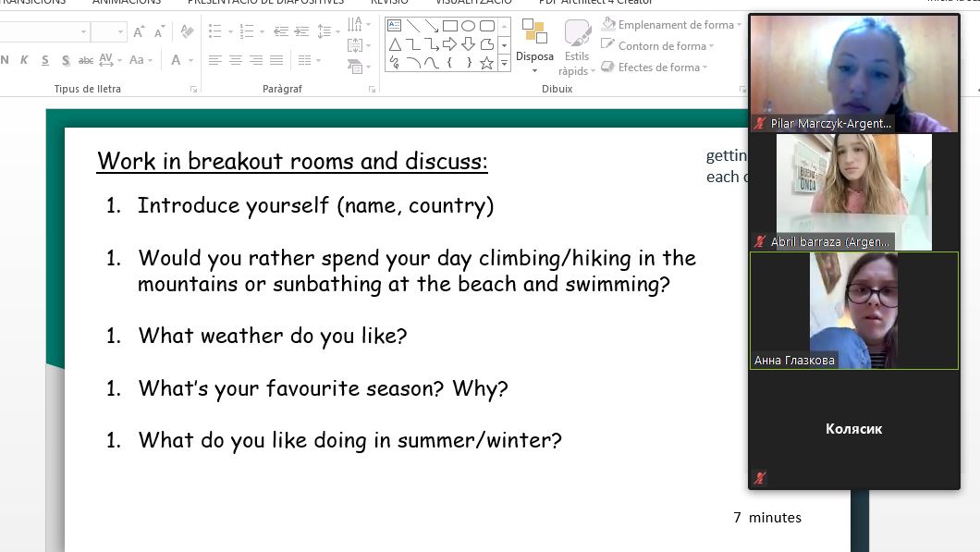Open the change case (Aa) dropdown
This screenshot has width=980, height=552.
pyautogui.click(x=141, y=60)
